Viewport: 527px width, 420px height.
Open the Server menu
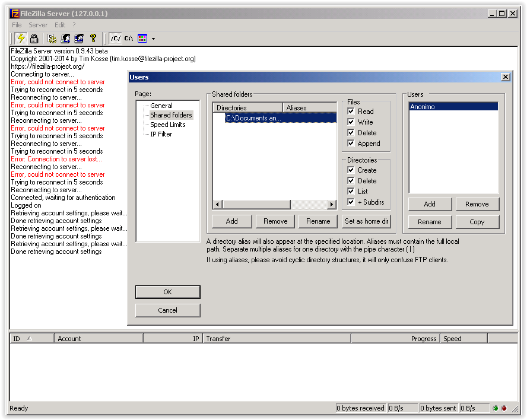38,25
